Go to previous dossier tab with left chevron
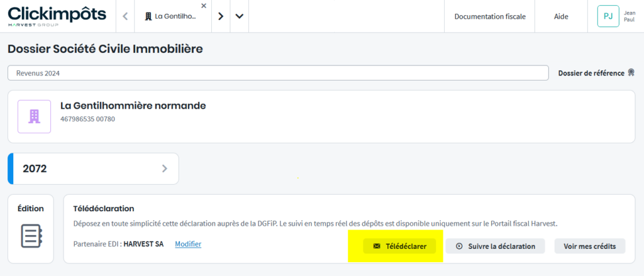This screenshot has height=276, width=644. [x=125, y=16]
